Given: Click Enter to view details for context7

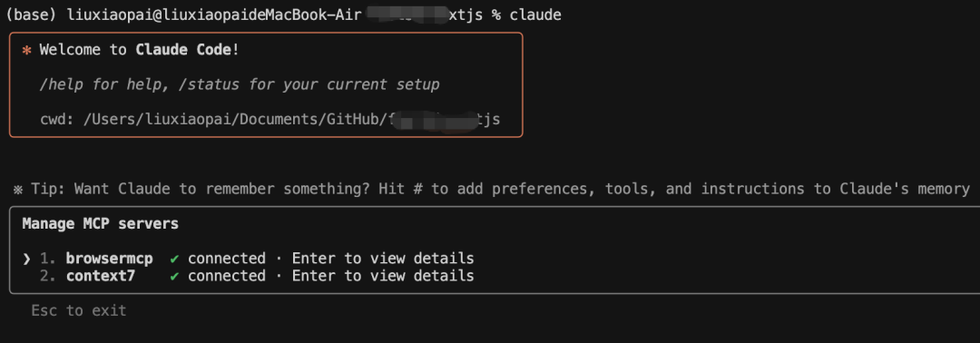Looking at the screenshot, I should (x=383, y=276).
